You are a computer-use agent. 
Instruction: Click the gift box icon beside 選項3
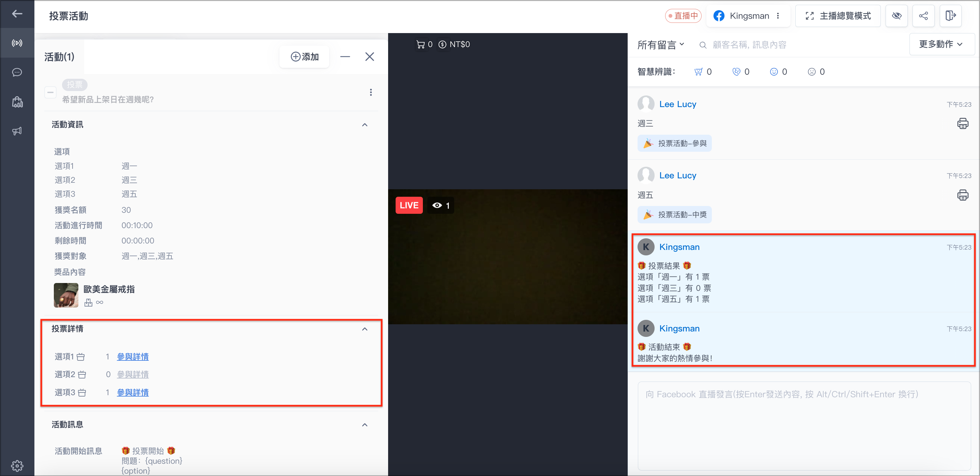tap(82, 393)
